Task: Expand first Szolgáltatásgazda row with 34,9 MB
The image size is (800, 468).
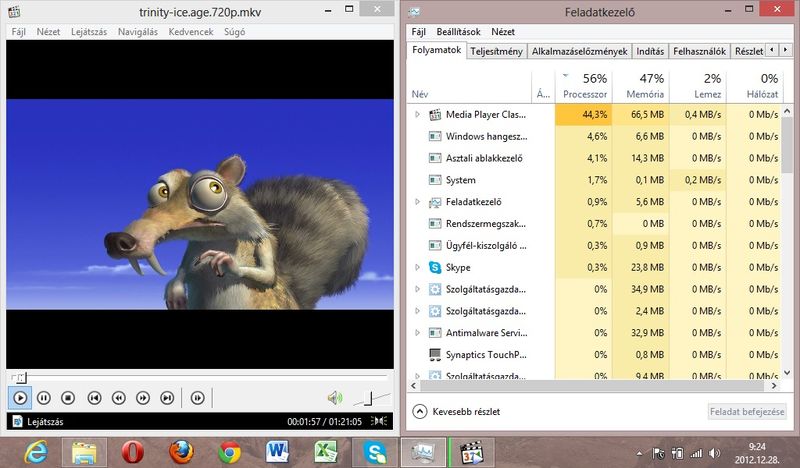Action: tap(417, 289)
